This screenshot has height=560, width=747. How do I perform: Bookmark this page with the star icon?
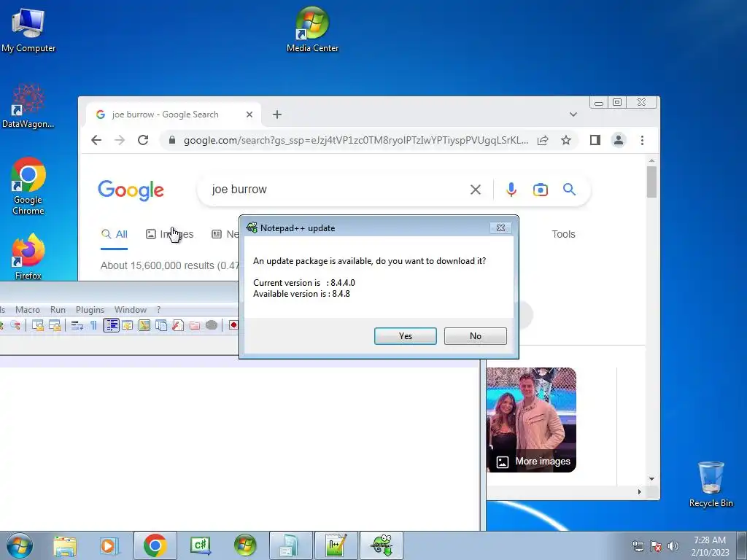tap(566, 140)
